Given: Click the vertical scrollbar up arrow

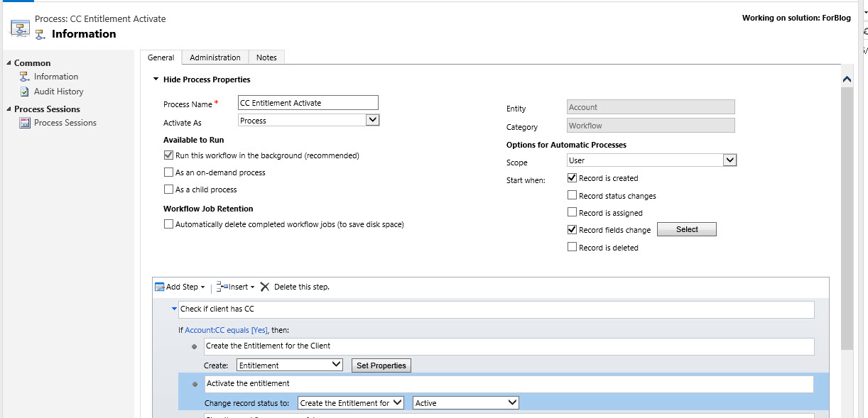Looking at the screenshot, I should click(x=847, y=79).
